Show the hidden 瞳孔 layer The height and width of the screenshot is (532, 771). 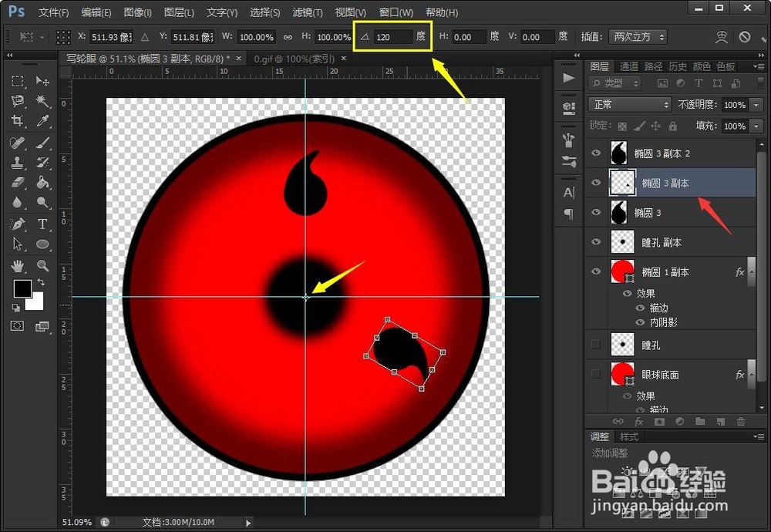coord(596,344)
